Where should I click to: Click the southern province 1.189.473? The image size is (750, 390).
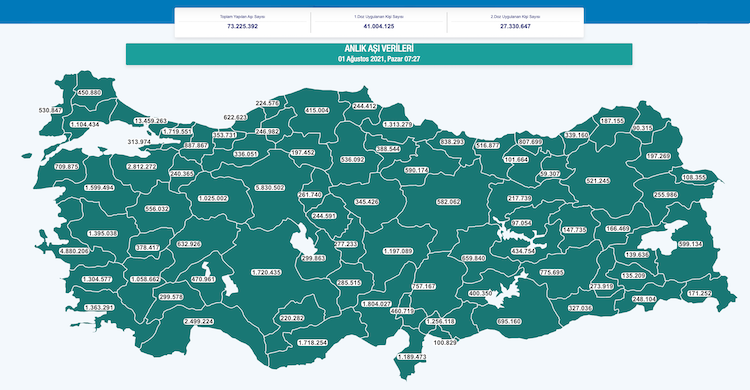(411, 357)
